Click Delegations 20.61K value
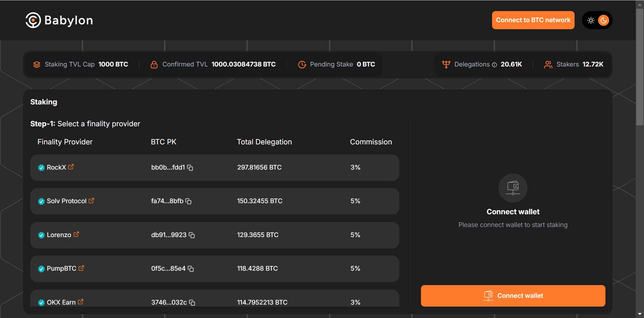The image size is (644, 318). 511,64
